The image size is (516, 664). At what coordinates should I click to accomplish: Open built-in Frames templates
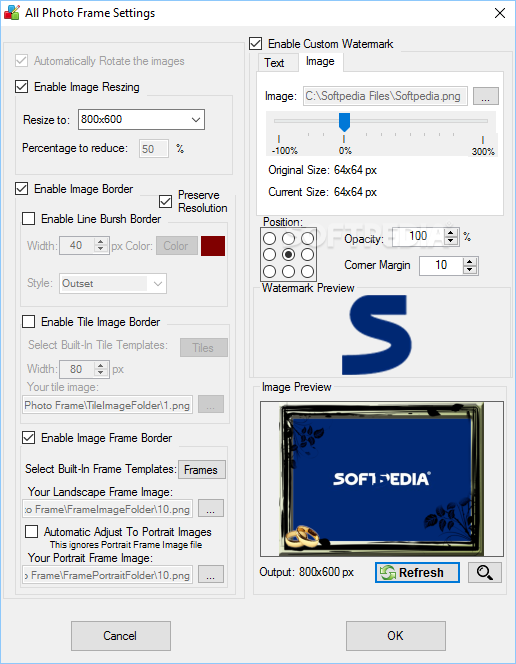click(201, 470)
